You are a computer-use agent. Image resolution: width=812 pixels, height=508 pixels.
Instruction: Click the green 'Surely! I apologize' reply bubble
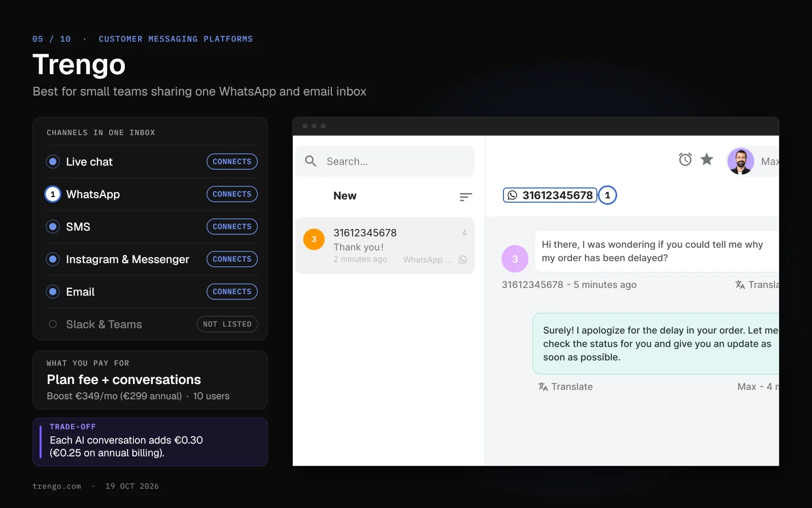click(656, 343)
